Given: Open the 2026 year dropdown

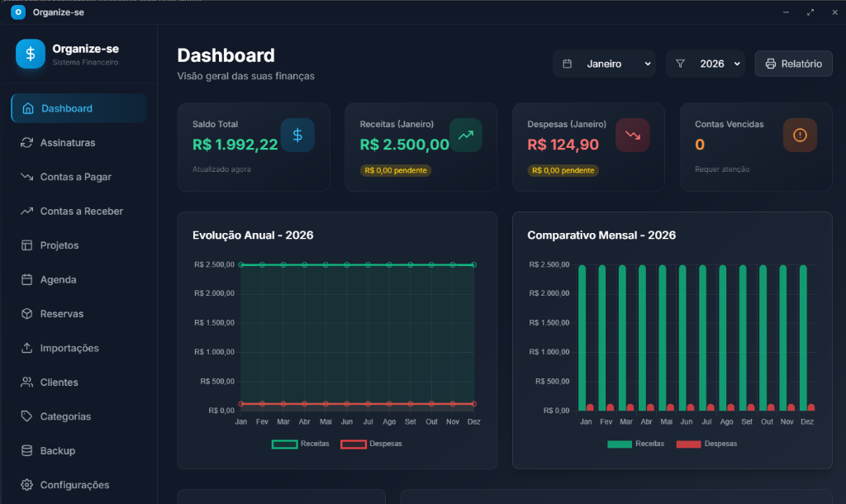Looking at the screenshot, I should tap(705, 63).
